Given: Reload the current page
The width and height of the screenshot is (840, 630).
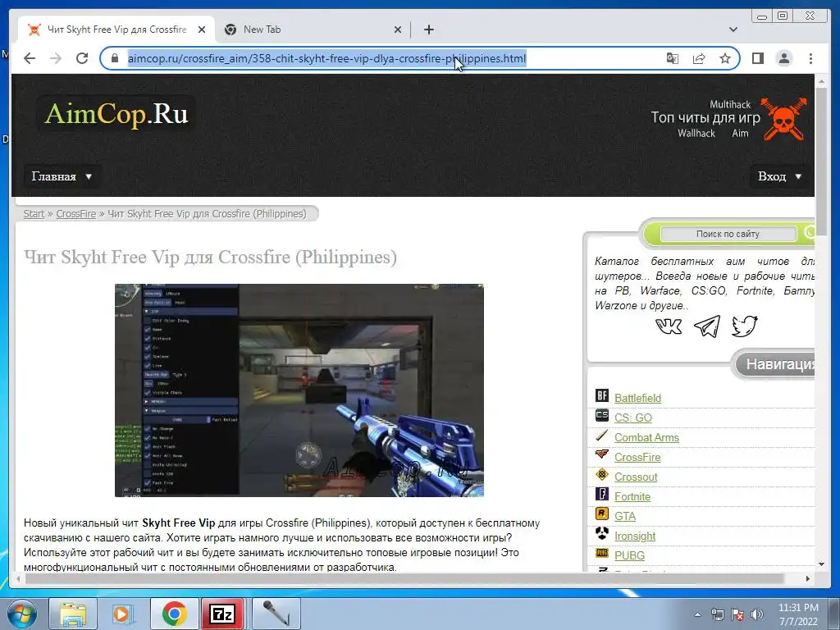Looking at the screenshot, I should click(x=82, y=58).
